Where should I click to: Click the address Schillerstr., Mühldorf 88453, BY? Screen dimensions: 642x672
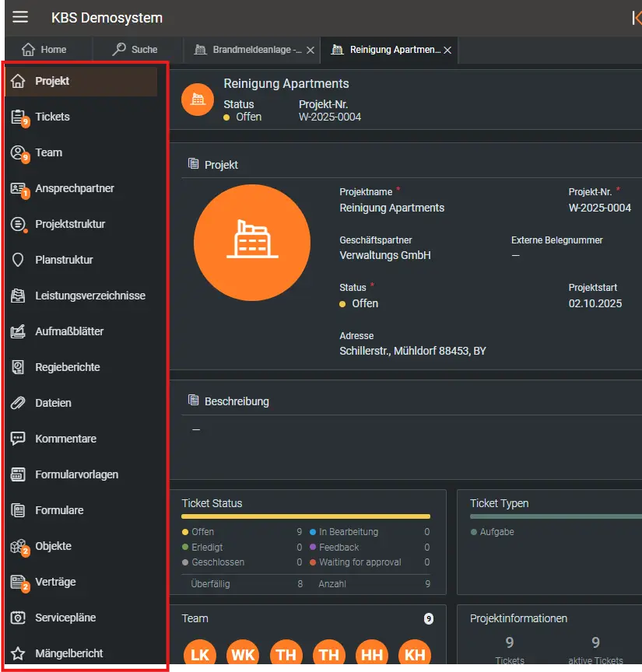(412, 351)
